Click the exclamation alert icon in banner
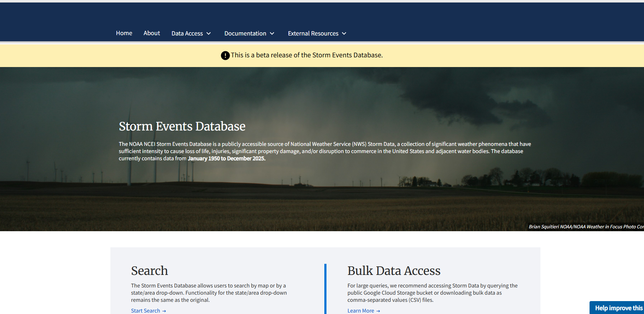Image resolution: width=644 pixels, height=314 pixels. 225,56
